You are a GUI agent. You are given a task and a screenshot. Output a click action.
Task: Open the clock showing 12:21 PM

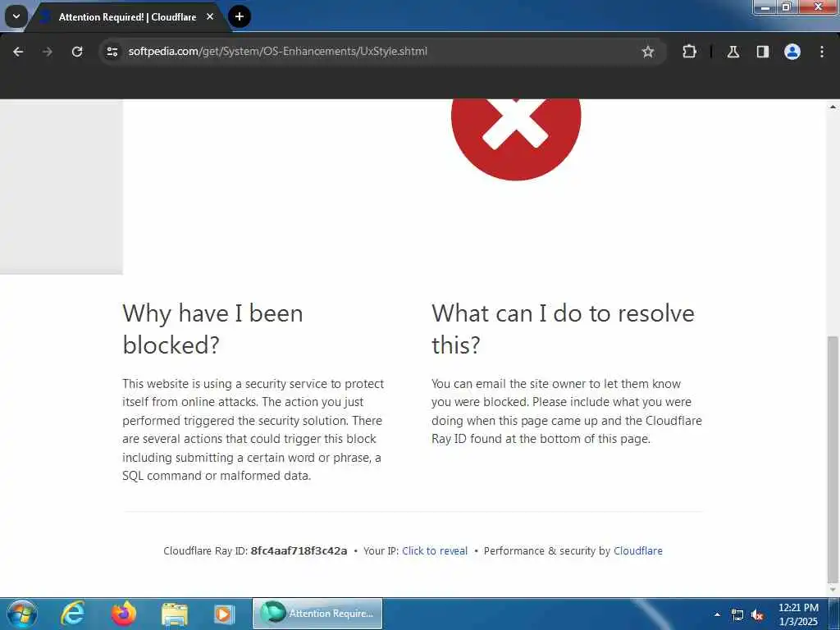pyautogui.click(x=798, y=614)
